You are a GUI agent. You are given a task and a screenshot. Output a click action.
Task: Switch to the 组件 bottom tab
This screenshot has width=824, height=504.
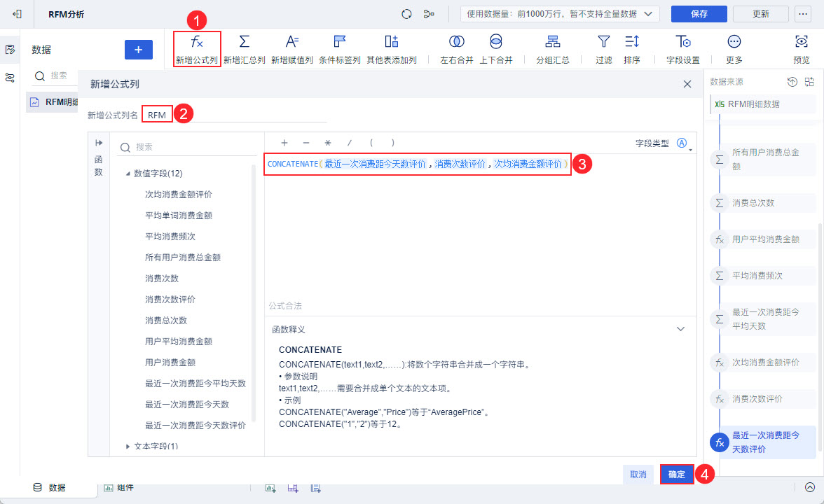pyautogui.click(x=119, y=488)
